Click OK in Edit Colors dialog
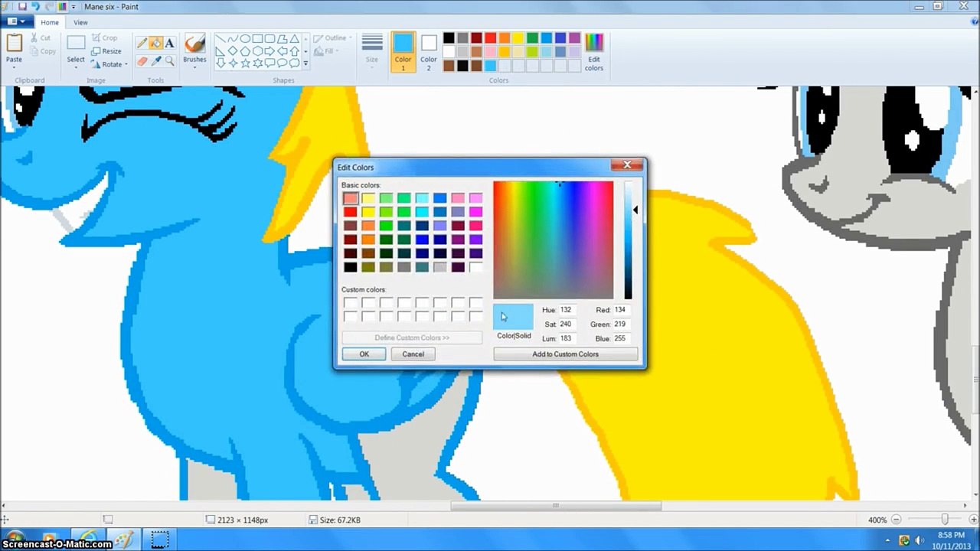This screenshot has height=551, width=980. (x=364, y=354)
